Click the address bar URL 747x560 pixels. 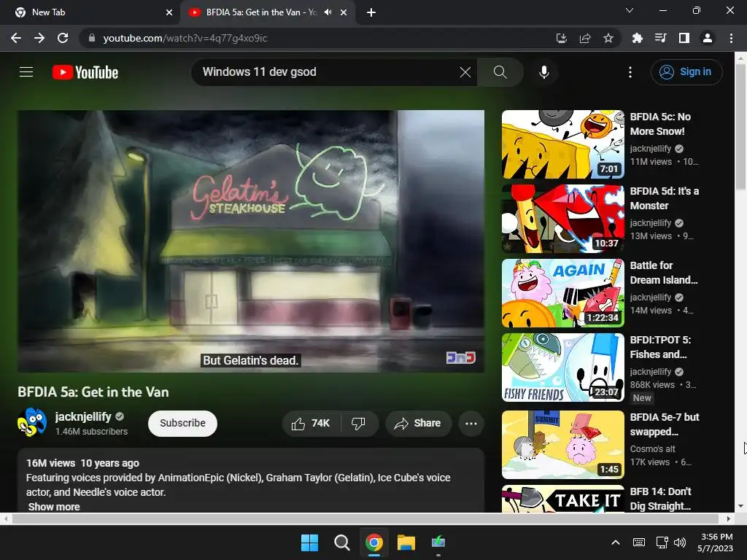pyautogui.click(x=185, y=38)
